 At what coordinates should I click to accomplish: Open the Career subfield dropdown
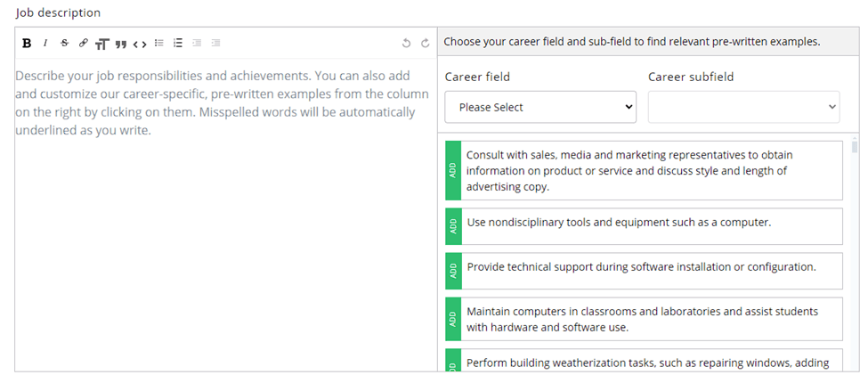click(743, 107)
